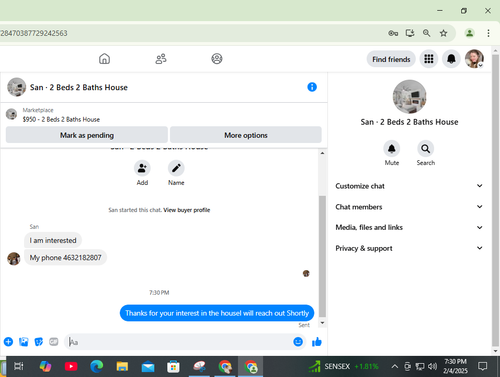Open File Explorer from taskbar

click(122, 367)
